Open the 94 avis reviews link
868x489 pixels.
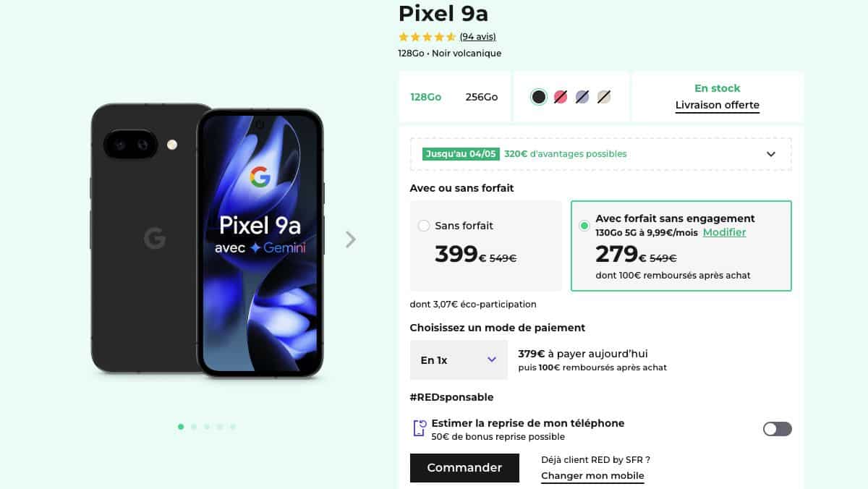[477, 37]
